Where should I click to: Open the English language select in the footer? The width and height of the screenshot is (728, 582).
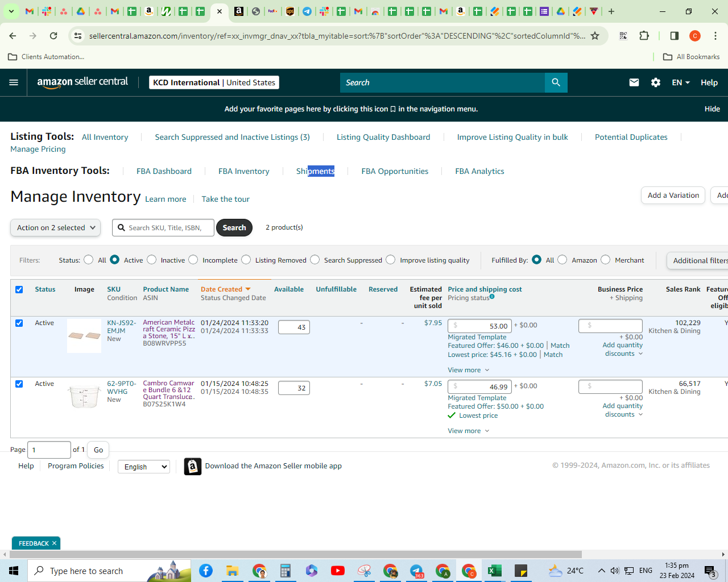click(x=144, y=467)
